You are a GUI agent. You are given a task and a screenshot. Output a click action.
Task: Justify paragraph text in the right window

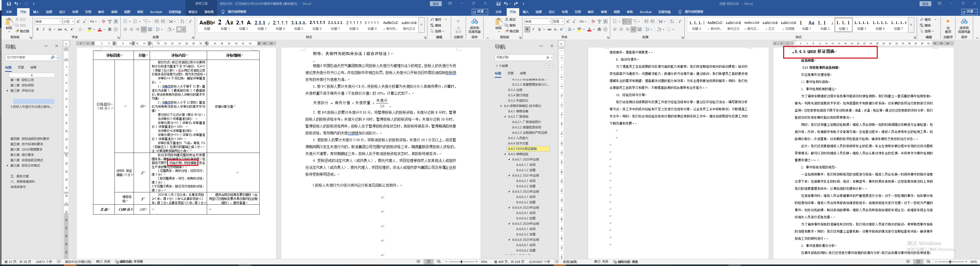633,29
